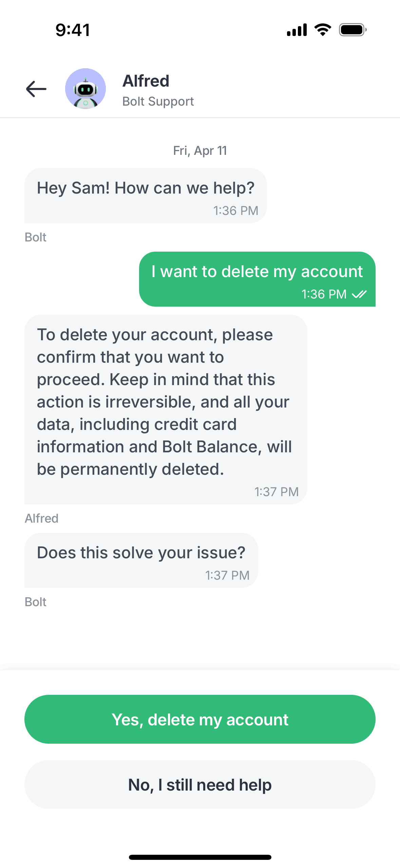Tap the home indicator bar
Viewport: 400px width, 868px height.
tap(200, 857)
